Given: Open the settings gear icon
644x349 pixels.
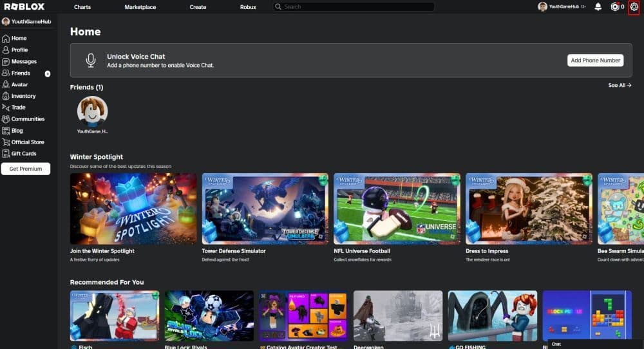Looking at the screenshot, I should pos(634,6).
